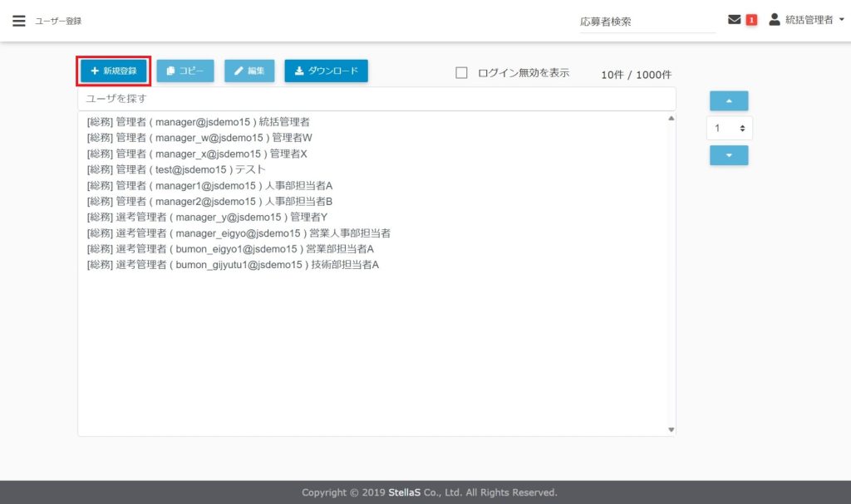Click the ダウンロード button
This screenshot has width=851, height=504.
(x=326, y=71)
